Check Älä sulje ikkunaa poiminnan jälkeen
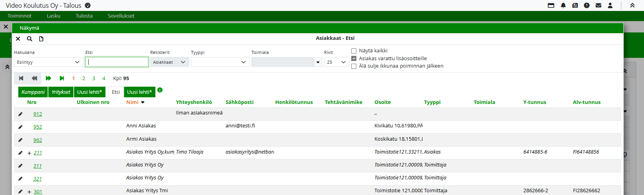Image resolution: width=644 pixels, height=195 pixels. [354, 66]
